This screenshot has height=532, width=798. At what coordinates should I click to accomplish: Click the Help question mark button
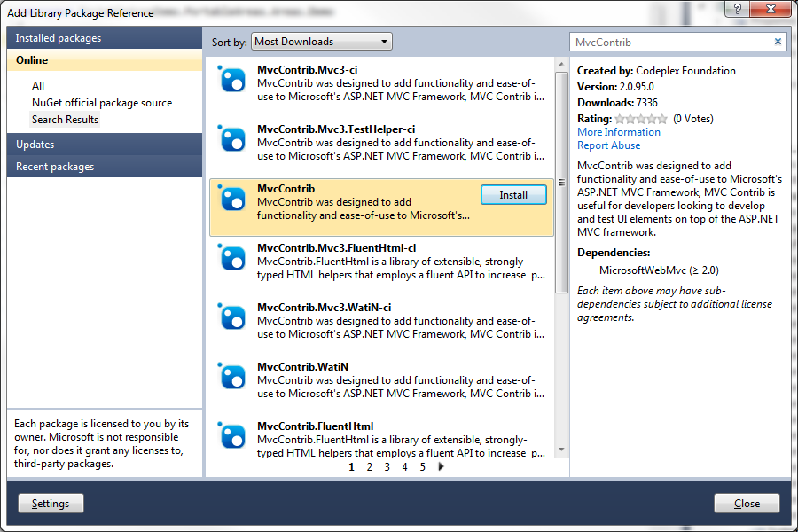click(737, 9)
